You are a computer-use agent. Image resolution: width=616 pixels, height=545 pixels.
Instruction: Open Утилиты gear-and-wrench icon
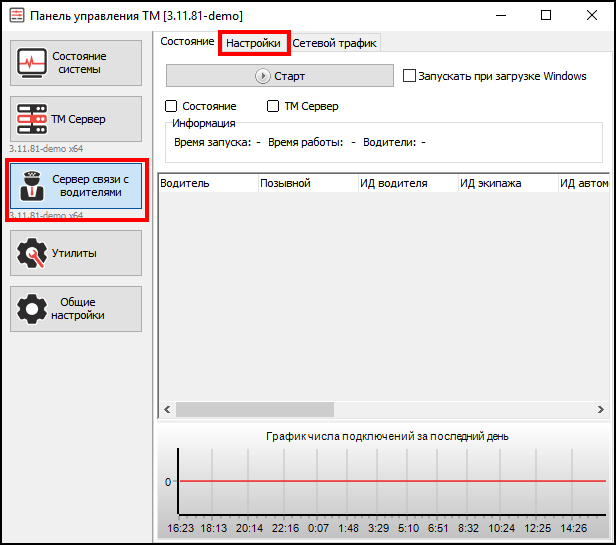[32, 253]
